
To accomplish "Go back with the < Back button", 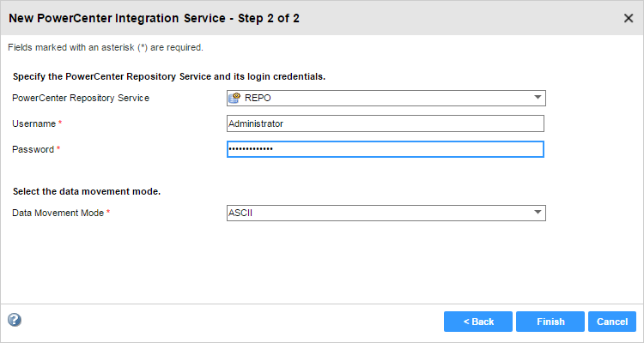I will [478, 322].
